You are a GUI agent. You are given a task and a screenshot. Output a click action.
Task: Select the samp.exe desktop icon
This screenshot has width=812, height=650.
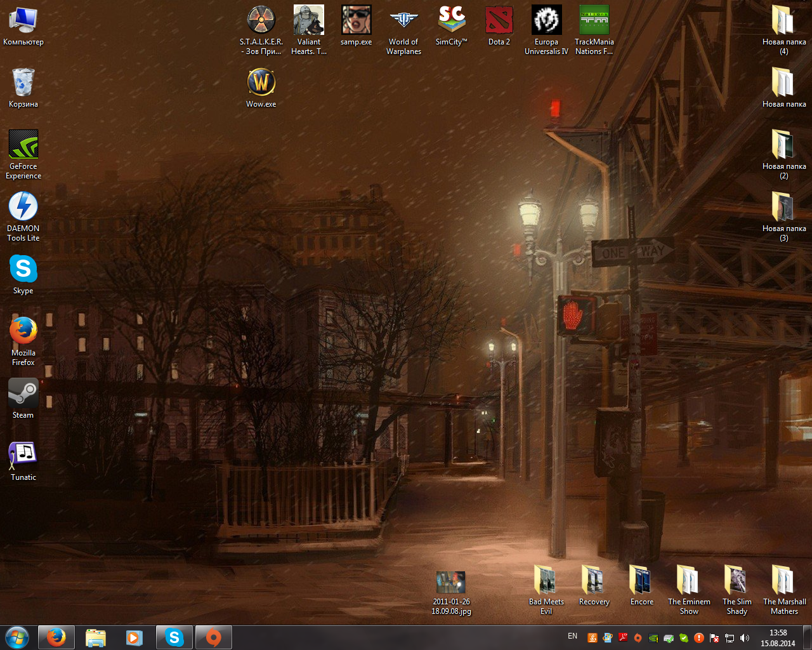click(357, 26)
